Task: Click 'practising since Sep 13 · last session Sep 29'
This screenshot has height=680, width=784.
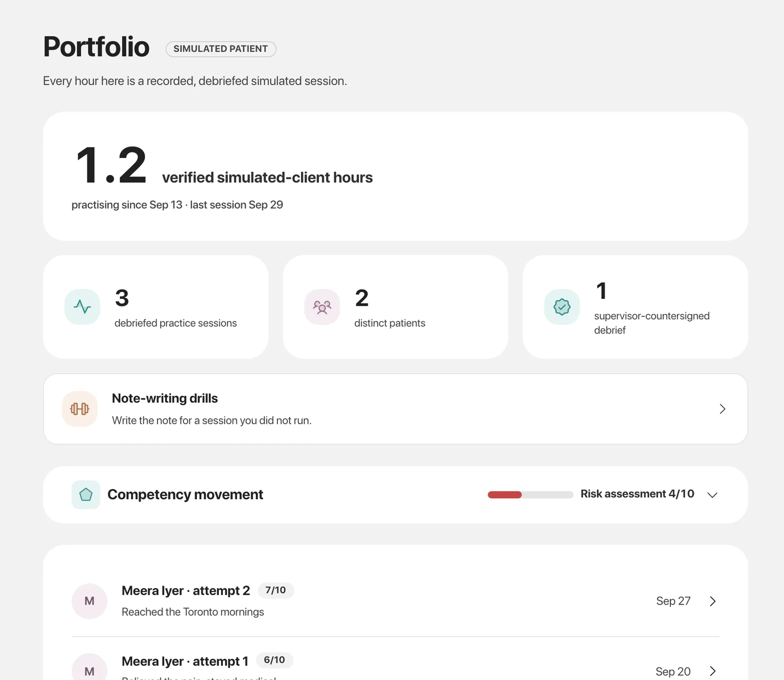Action: [177, 205]
